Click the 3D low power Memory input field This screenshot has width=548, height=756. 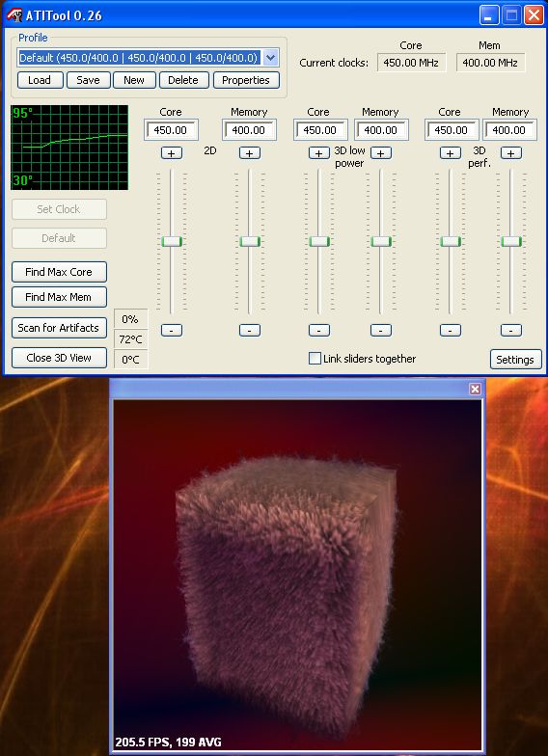pos(381,130)
